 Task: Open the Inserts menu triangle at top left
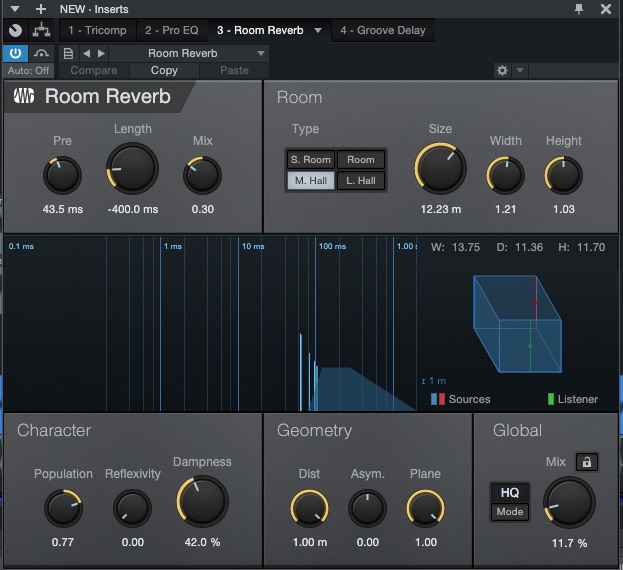point(15,9)
